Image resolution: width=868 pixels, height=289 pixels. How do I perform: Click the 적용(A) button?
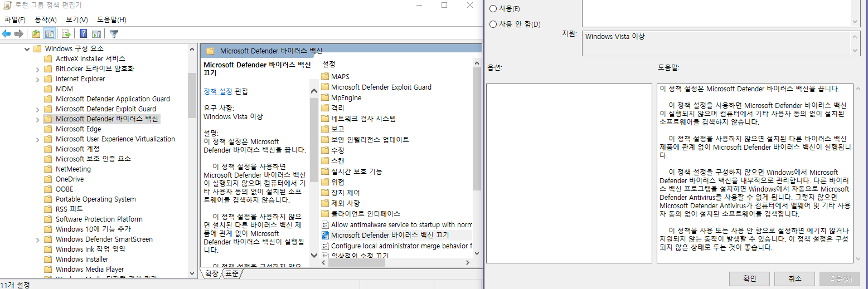coord(840,278)
